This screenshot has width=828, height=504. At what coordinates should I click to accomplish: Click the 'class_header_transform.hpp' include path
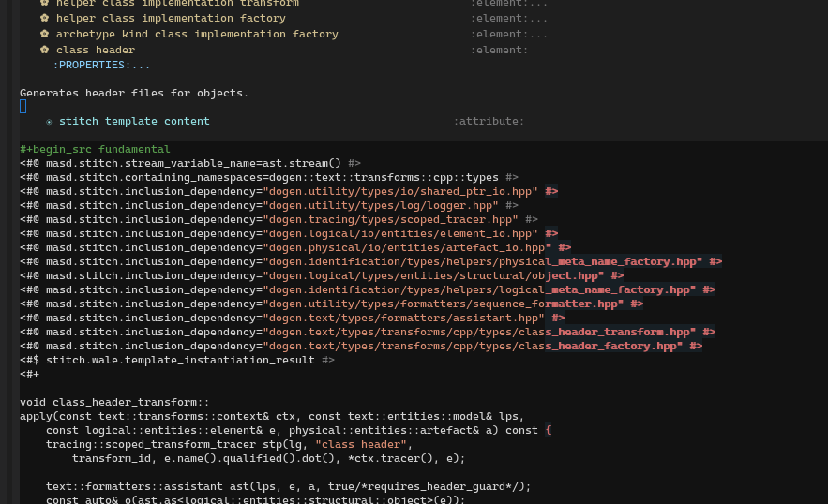pos(479,332)
